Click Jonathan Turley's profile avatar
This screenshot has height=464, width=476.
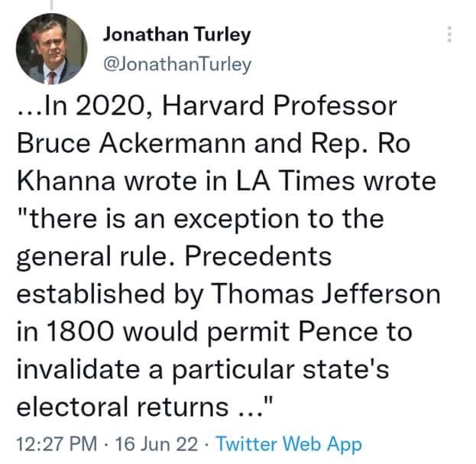pyautogui.click(x=51, y=49)
